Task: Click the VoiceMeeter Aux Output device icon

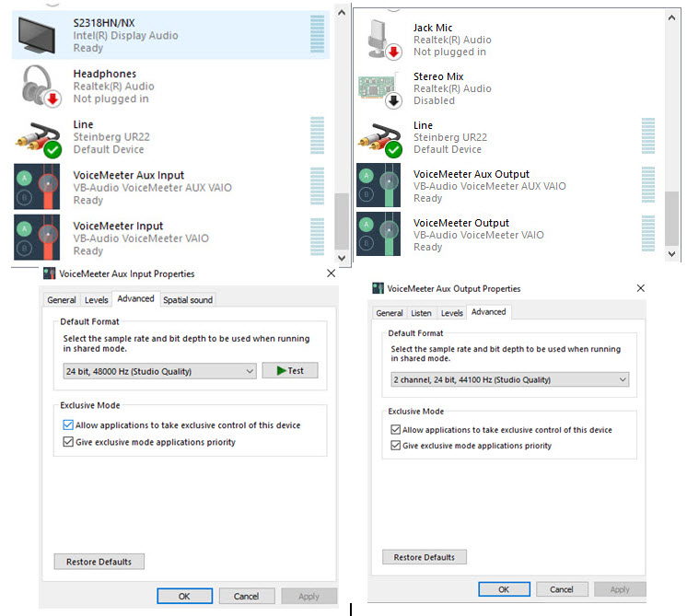Action: [378, 185]
